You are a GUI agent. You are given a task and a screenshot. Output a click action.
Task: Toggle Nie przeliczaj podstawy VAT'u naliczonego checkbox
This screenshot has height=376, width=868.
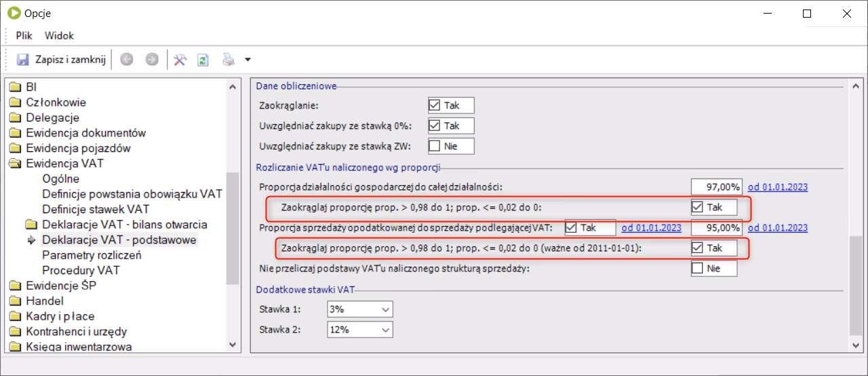point(697,268)
